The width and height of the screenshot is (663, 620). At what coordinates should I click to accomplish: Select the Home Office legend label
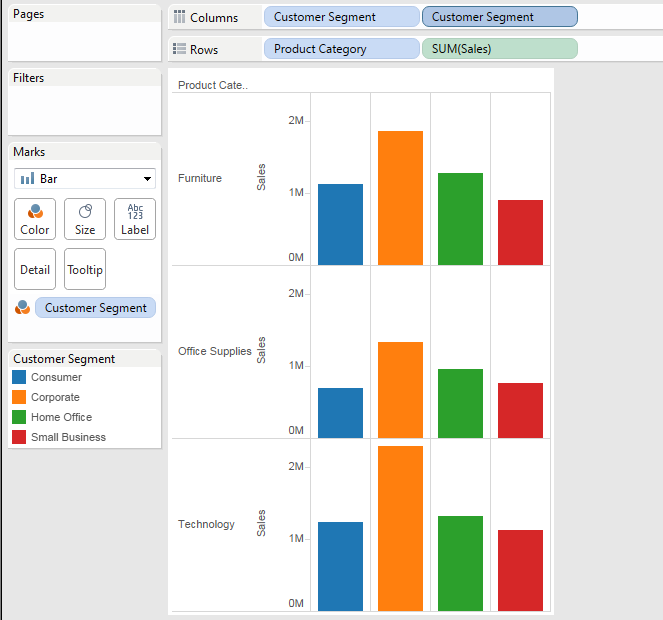coord(61,417)
